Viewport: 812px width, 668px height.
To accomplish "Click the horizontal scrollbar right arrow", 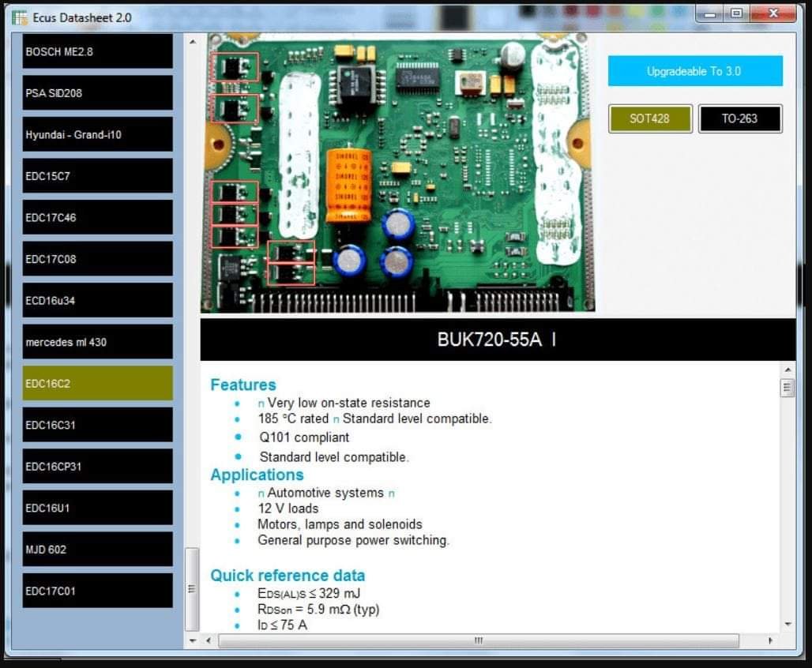I will (x=771, y=640).
